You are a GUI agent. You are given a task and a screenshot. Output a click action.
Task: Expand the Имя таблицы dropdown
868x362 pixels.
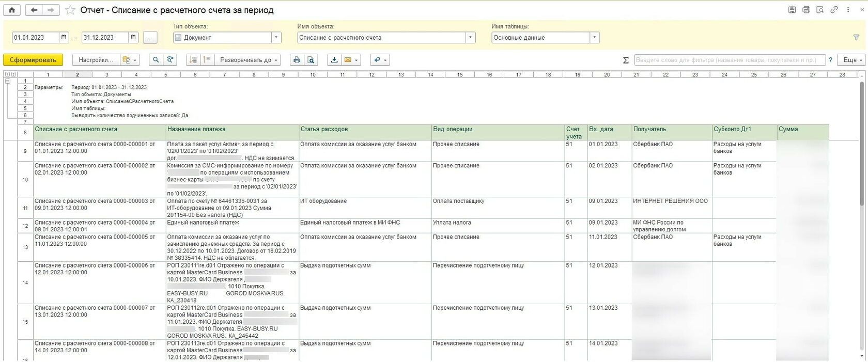point(595,37)
